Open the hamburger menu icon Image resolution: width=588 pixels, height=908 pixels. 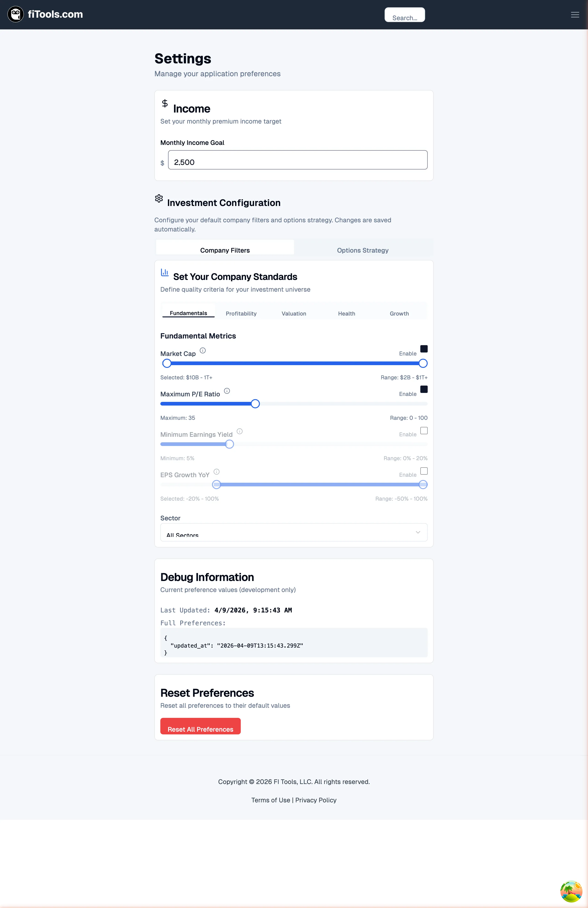click(575, 14)
